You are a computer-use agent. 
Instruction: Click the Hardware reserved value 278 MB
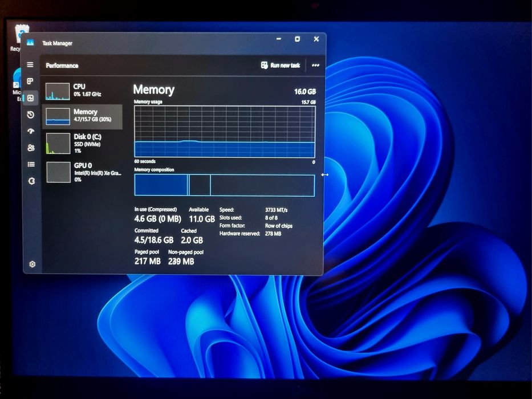[x=273, y=234]
